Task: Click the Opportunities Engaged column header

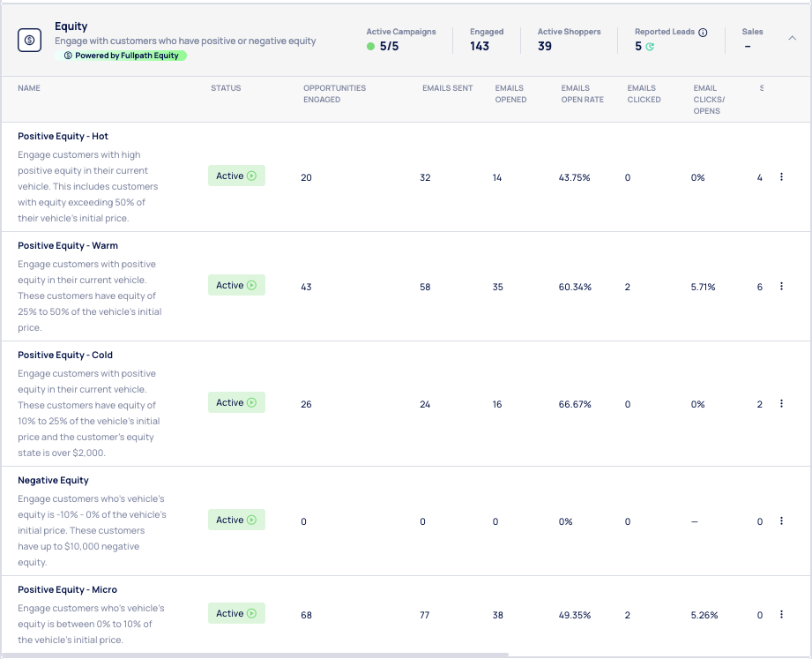Action: tap(334, 94)
